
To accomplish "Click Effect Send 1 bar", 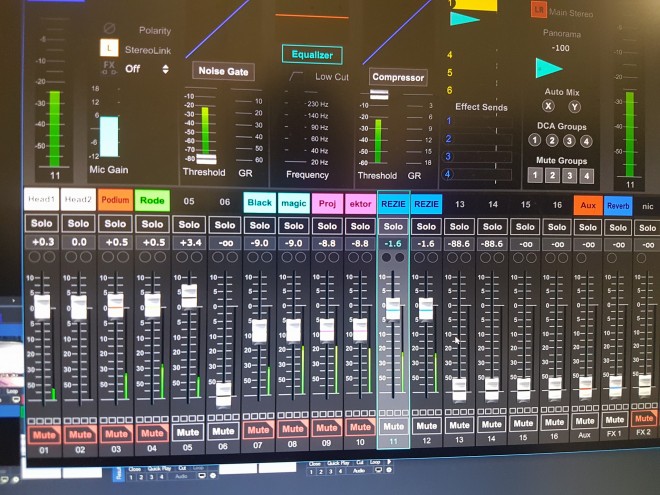I will pyautogui.click(x=483, y=121).
